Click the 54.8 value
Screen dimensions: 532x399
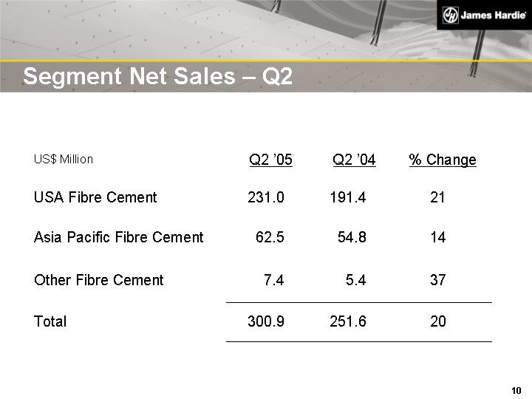coord(352,237)
